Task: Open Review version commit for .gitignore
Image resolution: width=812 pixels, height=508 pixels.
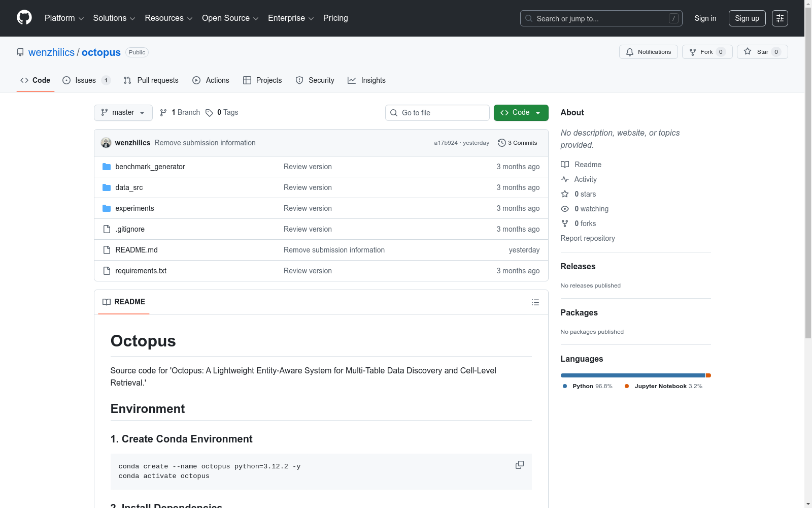Action: 308,229
